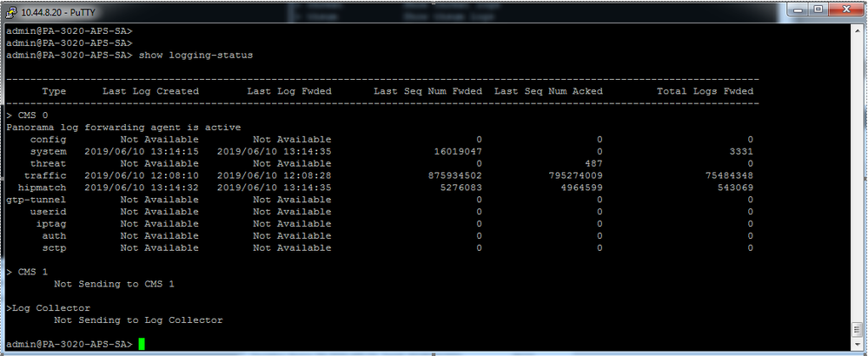The image size is (868, 356).
Task: Click the "Last Seq Num Acked" header
Action: point(548,91)
